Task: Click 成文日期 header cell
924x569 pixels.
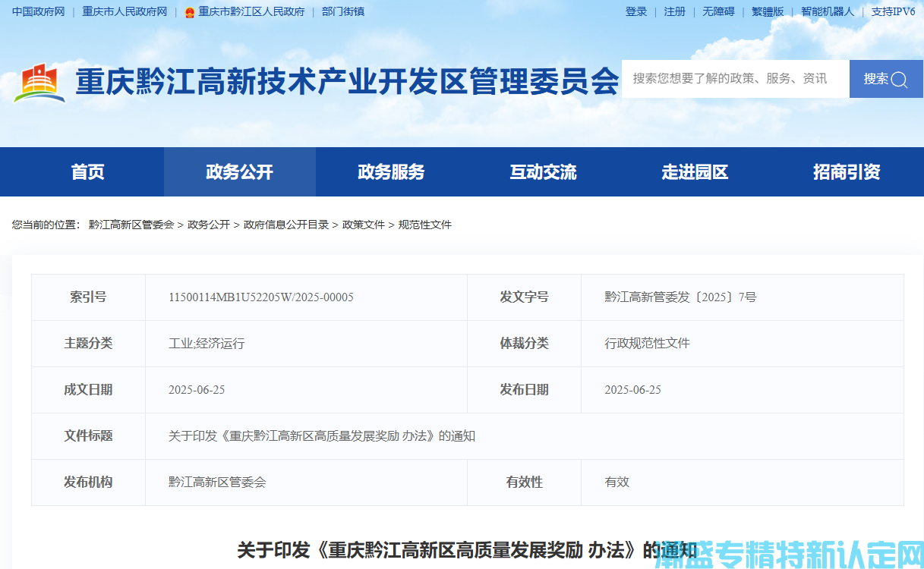Action: click(x=88, y=390)
